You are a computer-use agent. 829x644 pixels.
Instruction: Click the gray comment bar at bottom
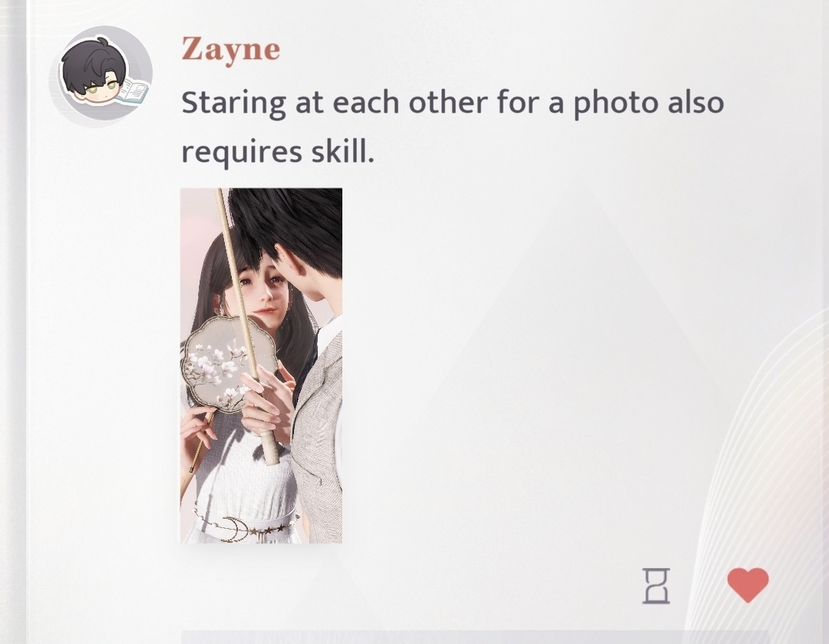[x=474, y=636]
